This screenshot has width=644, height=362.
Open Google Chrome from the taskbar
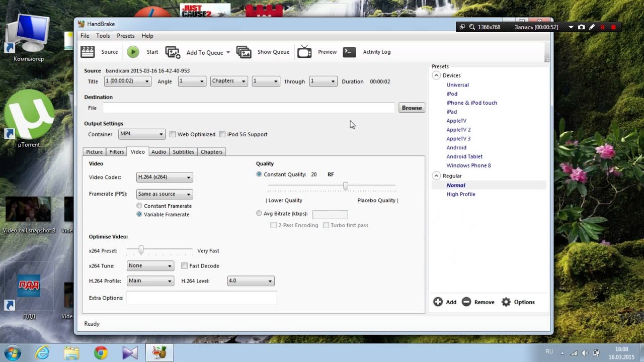click(101, 353)
